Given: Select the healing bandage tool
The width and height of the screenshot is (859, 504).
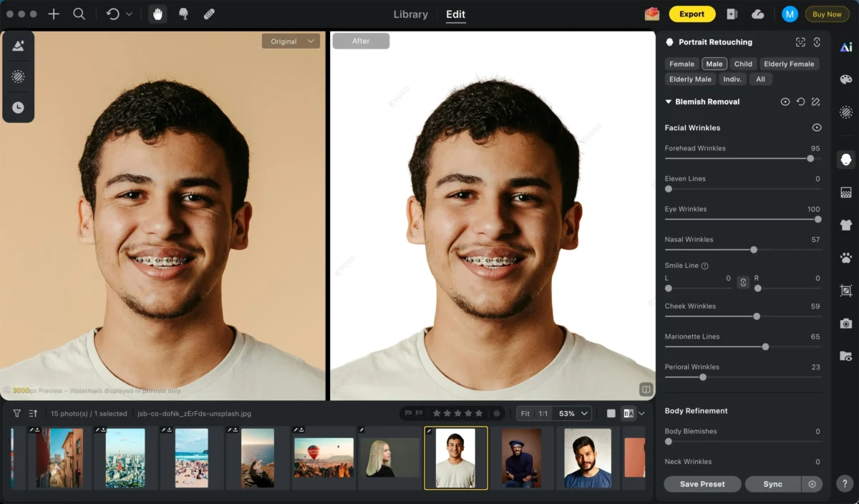Looking at the screenshot, I should pyautogui.click(x=209, y=14).
